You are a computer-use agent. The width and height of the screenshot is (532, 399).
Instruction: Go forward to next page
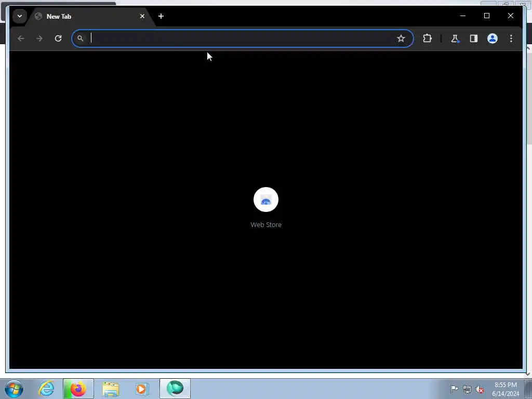(39, 38)
